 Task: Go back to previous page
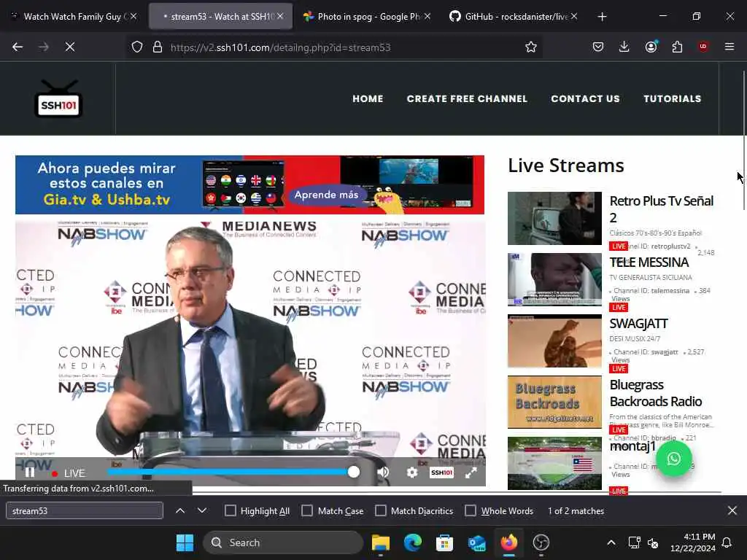pos(18,47)
